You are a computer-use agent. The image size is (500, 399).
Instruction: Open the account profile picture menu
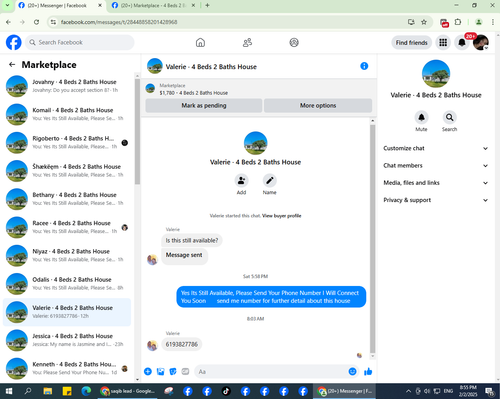point(481,42)
